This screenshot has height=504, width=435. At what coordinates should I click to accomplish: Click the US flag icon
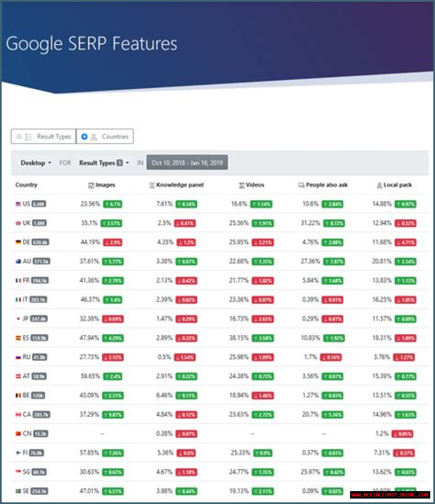pyautogui.click(x=18, y=204)
